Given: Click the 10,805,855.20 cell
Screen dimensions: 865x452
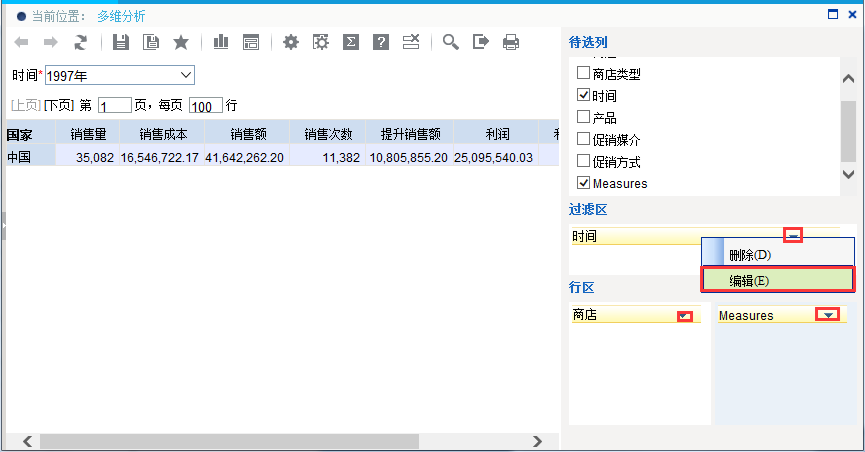Looking at the screenshot, I should tap(410, 157).
